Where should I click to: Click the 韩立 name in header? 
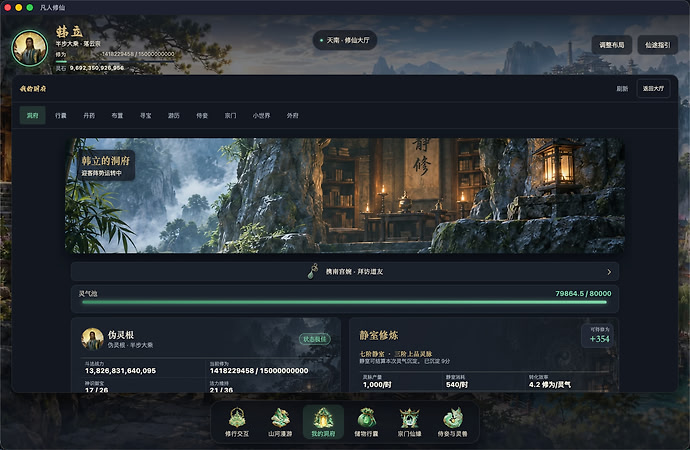pyautogui.click(x=69, y=32)
